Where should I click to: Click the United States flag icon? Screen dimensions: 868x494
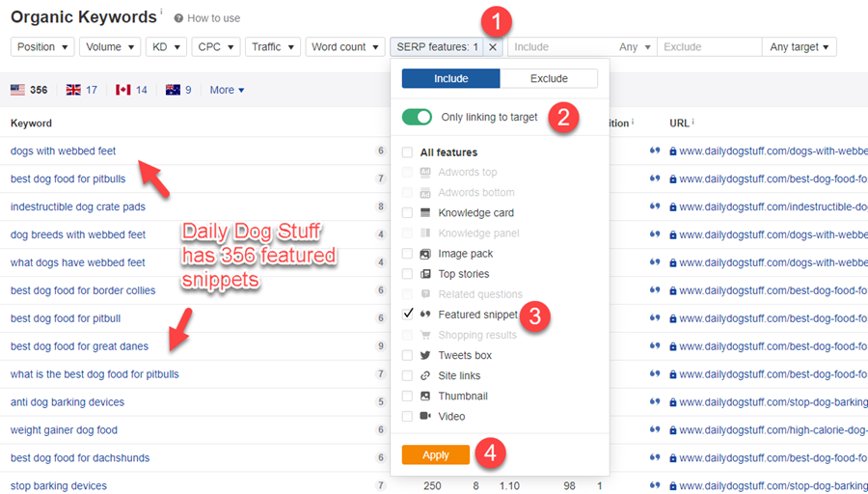pos(17,90)
